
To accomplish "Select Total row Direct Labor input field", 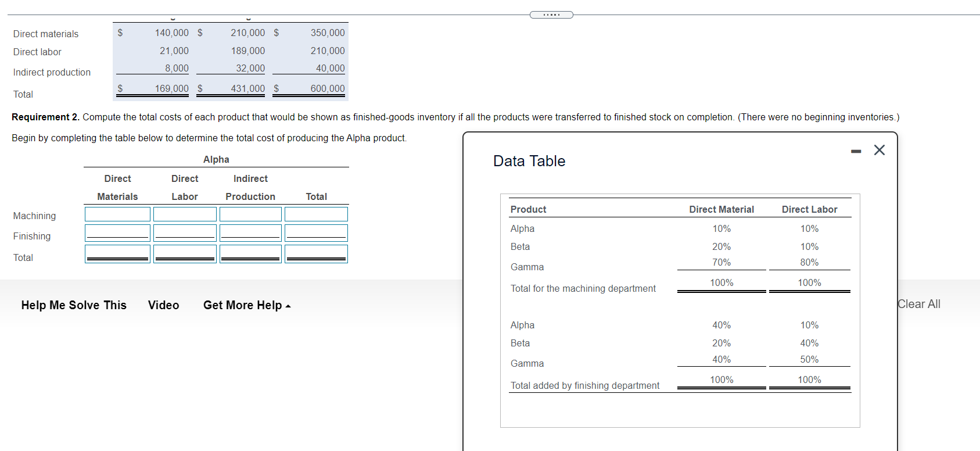I will (x=185, y=254).
